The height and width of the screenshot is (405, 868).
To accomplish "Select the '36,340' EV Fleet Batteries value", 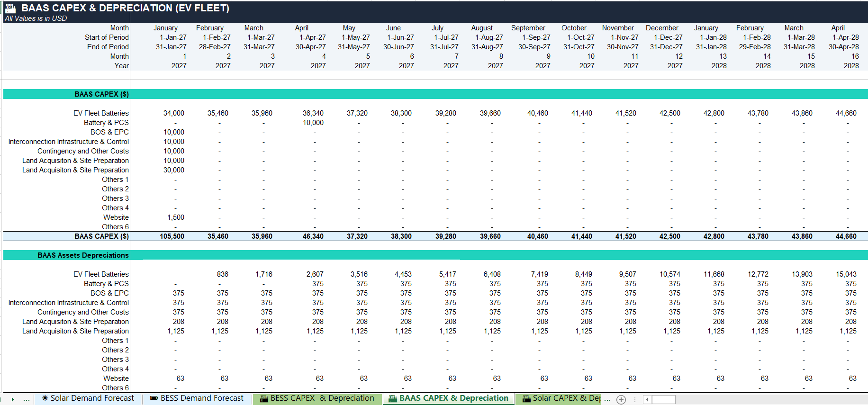I will pos(313,113).
